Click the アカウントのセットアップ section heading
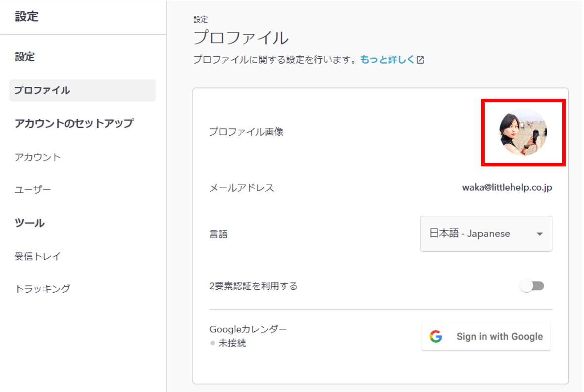The height and width of the screenshot is (392, 584). pyautogui.click(x=74, y=123)
